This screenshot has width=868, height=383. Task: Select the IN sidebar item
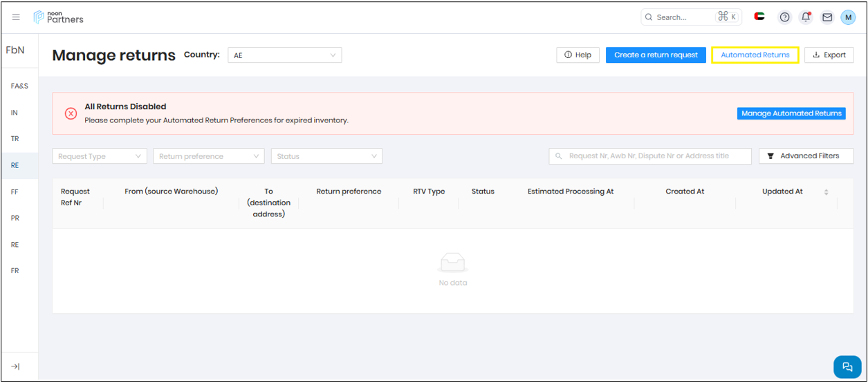15,113
